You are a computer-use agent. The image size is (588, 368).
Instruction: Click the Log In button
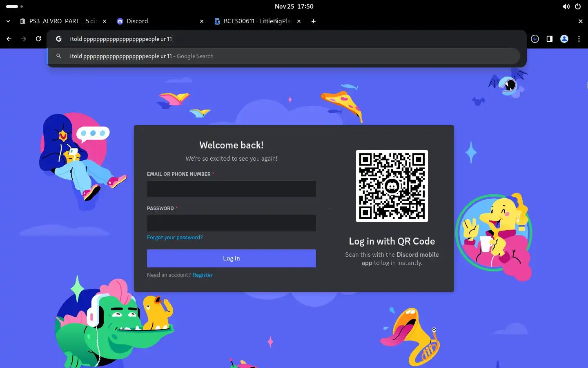(232, 258)
